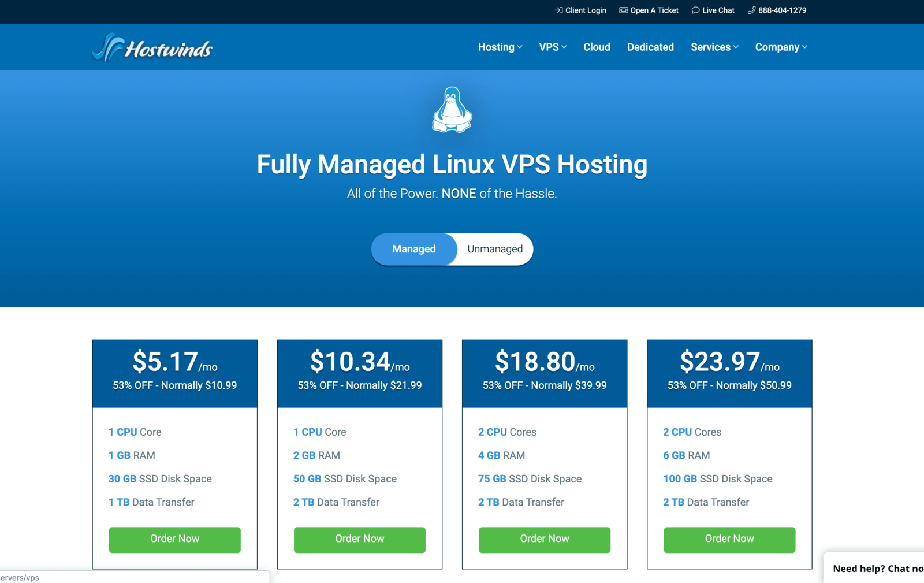Click the Hostwinds wave logo
The width and height of the screenshot is (924, 583).
[152, 47]
